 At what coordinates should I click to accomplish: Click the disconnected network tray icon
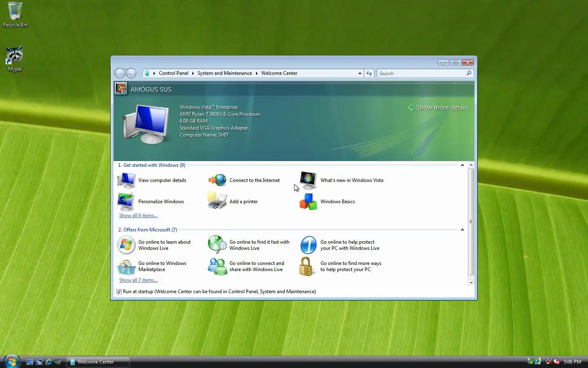(549, 361)
